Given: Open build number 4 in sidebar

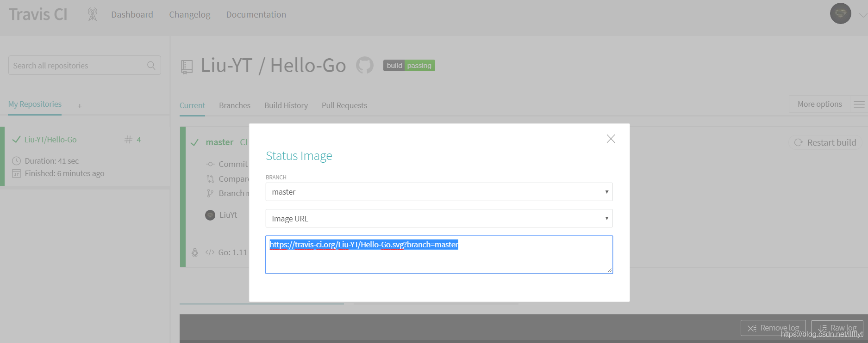Looking at the screenshot, I should [133, 140].
